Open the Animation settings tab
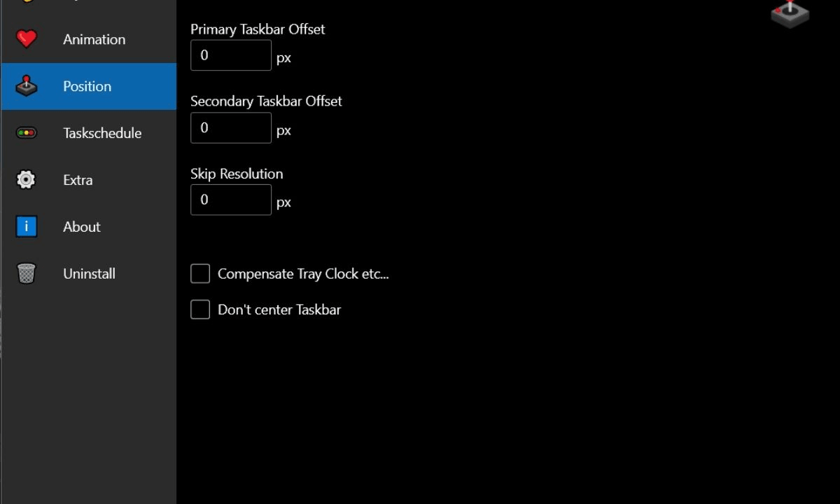Image resolution: width=840 pixels, height=504 pixels. [94, 39]
